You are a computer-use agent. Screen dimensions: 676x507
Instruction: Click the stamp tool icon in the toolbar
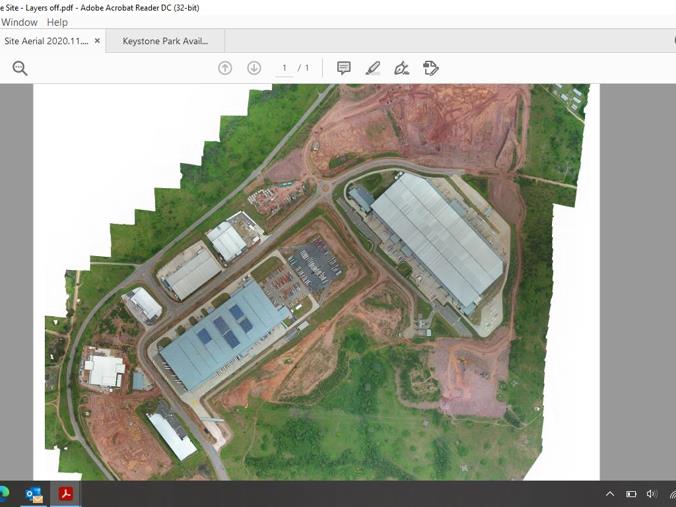431,68
